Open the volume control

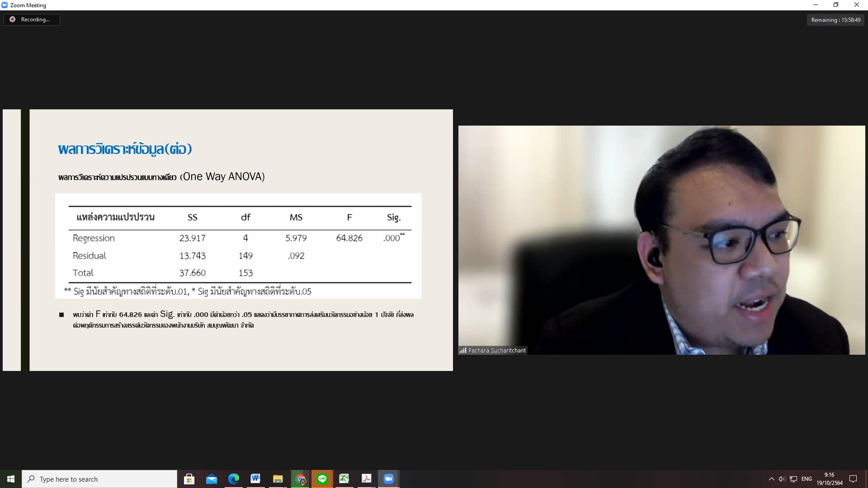coord(782,479)
